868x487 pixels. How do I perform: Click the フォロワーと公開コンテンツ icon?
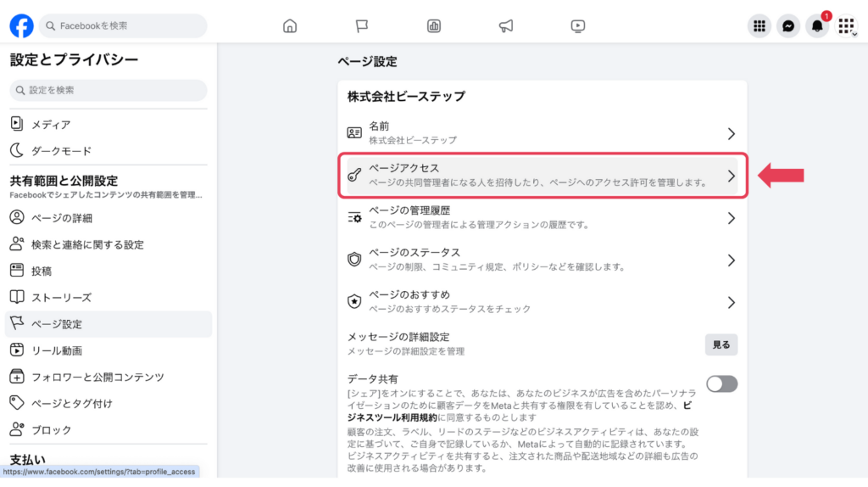(17, 376)
